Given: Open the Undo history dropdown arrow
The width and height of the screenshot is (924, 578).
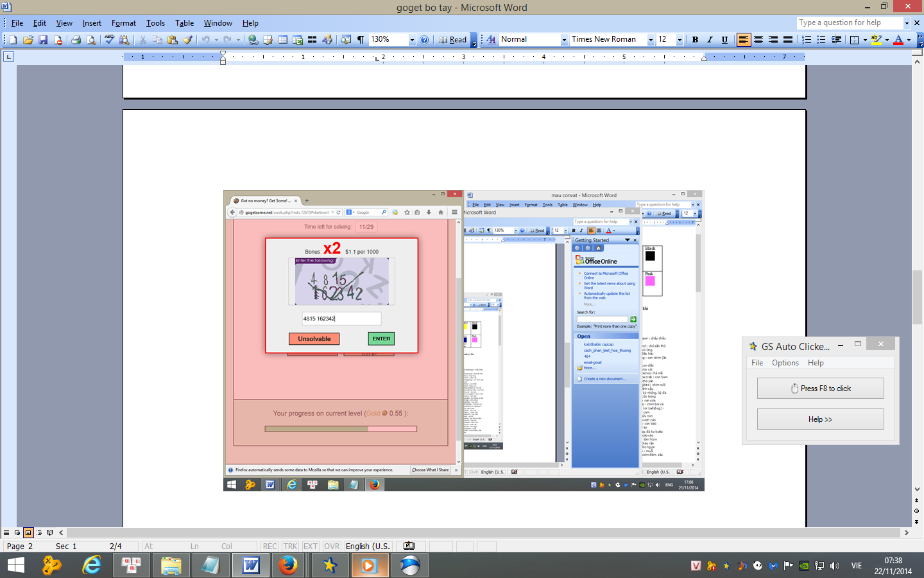Looking at the screenshot, I should pyautogui.click(x=216, y=40).
